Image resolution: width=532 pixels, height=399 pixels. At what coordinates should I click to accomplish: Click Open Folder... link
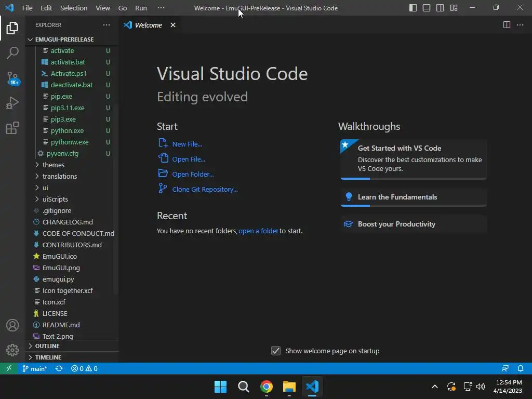[x=193, y=175]
